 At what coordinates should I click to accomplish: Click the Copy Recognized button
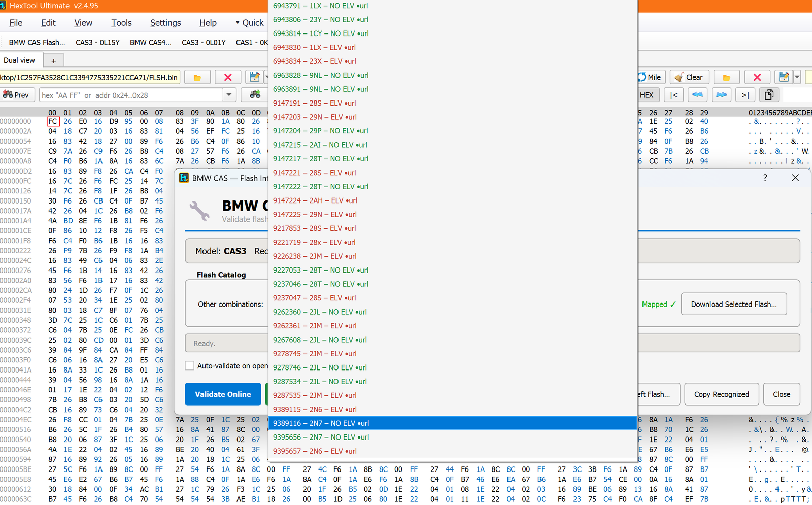[721, 394]
